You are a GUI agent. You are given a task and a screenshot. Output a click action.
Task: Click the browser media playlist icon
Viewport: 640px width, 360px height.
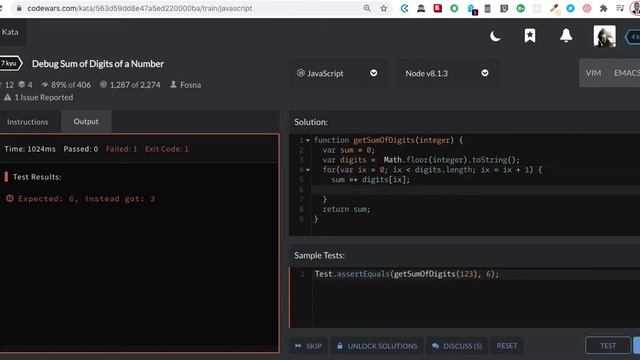pos(620,8)
